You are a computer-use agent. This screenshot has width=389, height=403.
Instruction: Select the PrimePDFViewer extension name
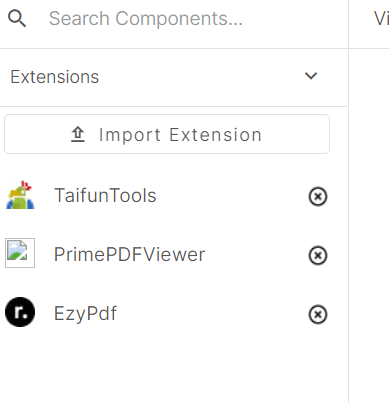click(129, 255)
